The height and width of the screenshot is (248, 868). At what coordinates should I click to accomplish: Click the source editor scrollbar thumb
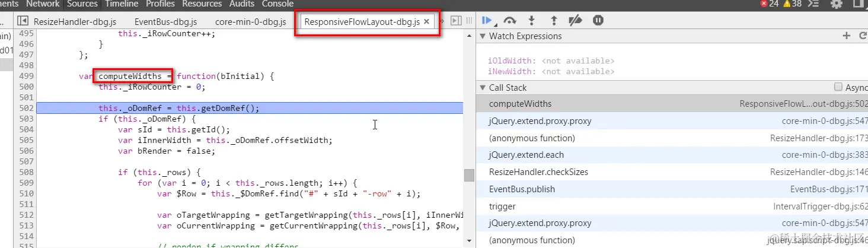[x=469, y=176]
